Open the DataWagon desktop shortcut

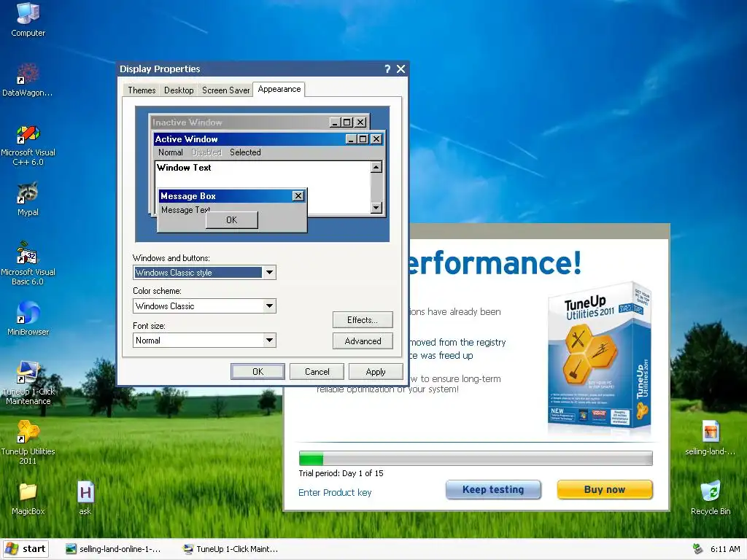(28, 79)
